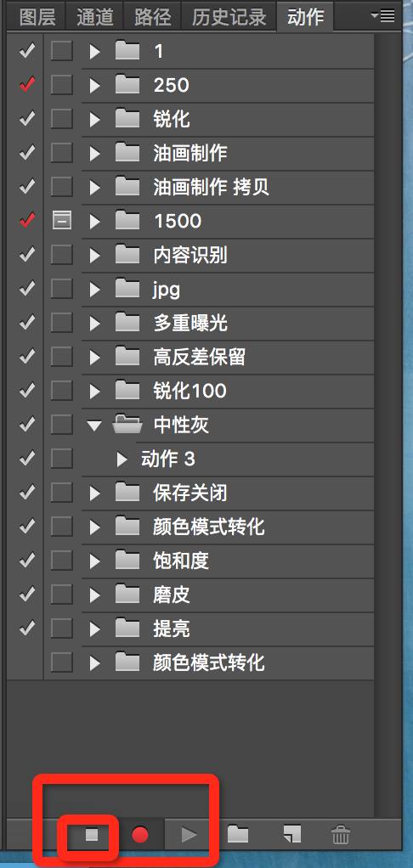The width and height of the screenshot is (413, 868).
Task: Open the Actions panel flyout menu icon
Action: [382, 16]
